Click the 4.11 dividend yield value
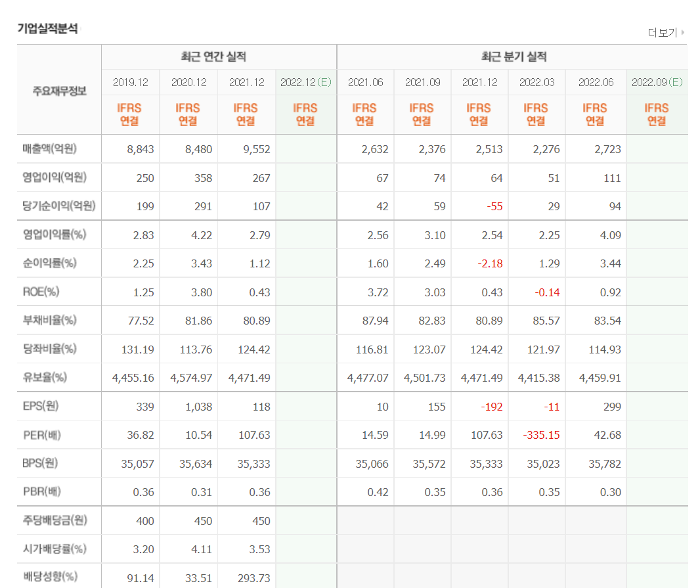Screen dimensions: 700x588 202,550
